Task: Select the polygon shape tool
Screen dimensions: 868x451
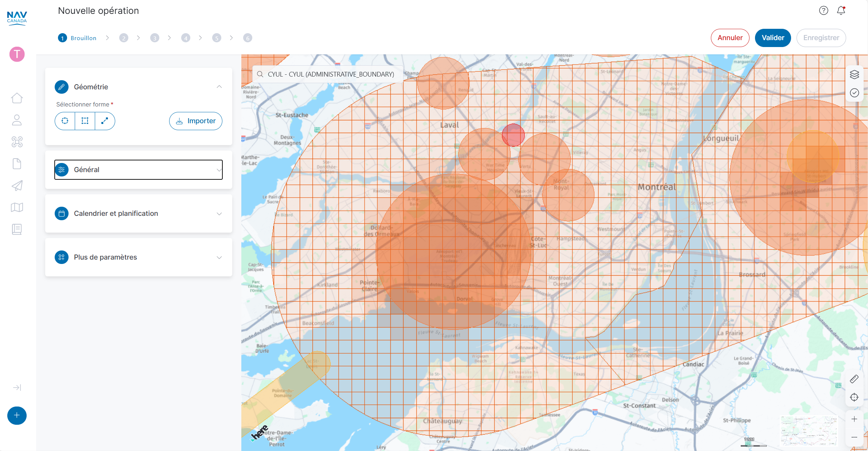Action: pyautogui.click(x=85, y=121)
